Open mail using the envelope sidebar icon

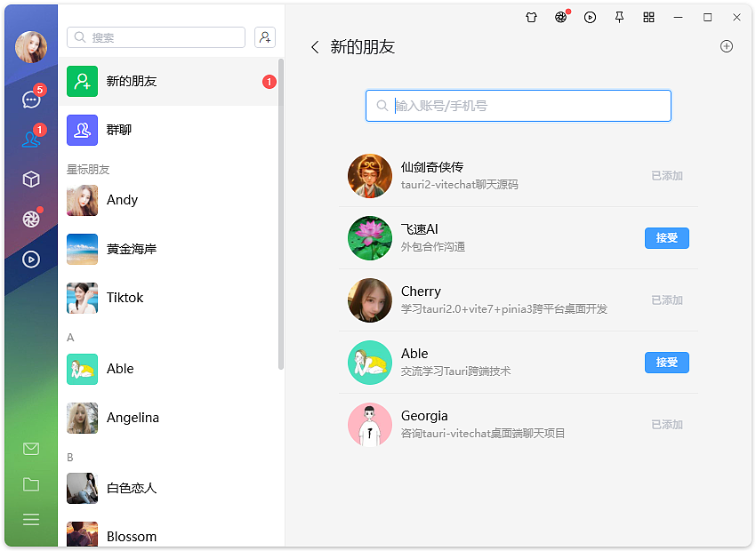click(x=31, y=449)
